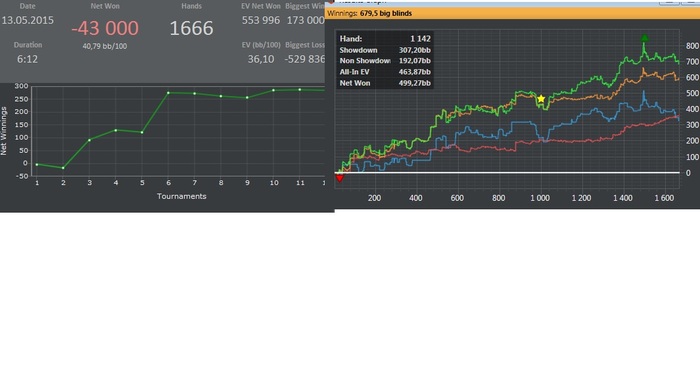
Task: Click the EV (bb/100) header label
Action: click(x=261, y=45)
